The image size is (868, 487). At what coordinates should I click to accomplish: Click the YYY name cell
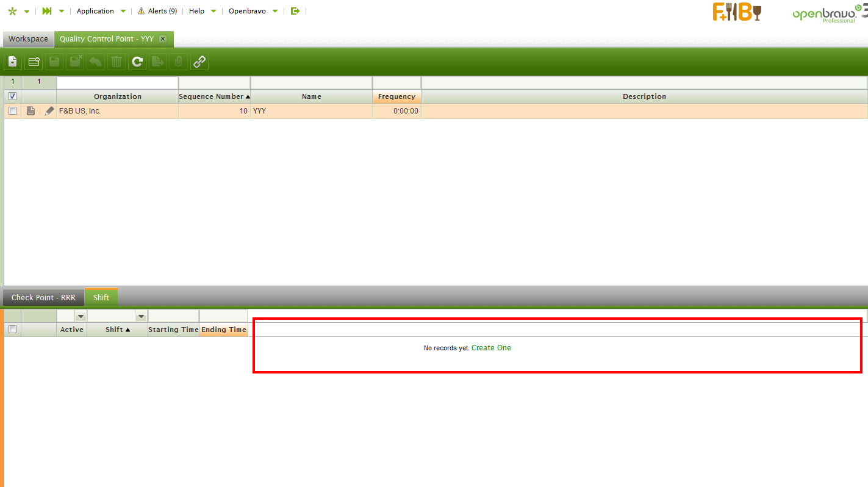(312, 111)
